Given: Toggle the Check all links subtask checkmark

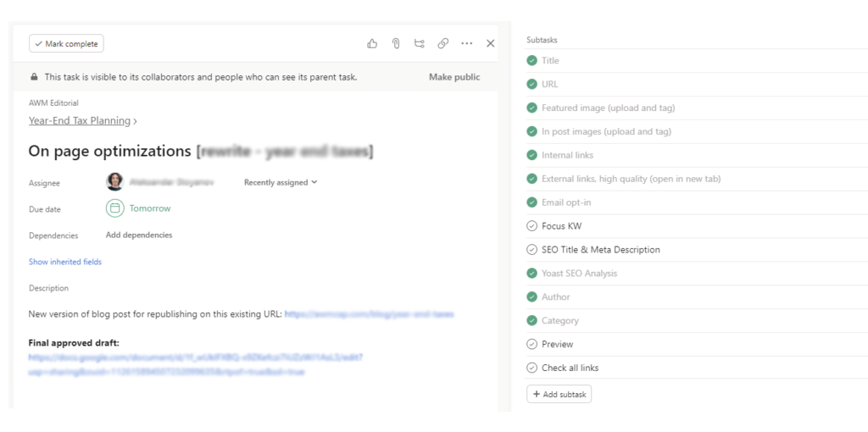Looking at the screenshot, I should click(x=531, y=368).
